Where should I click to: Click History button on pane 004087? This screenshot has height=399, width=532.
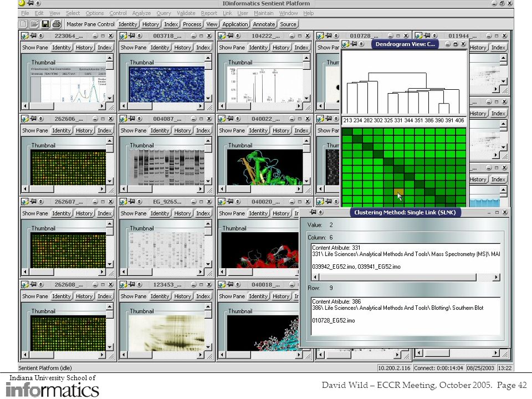182,130
